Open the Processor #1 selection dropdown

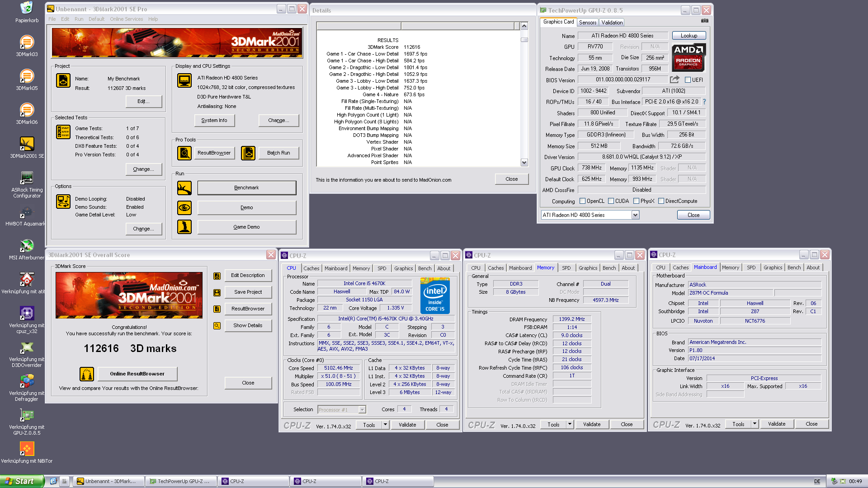coord(362,410)
